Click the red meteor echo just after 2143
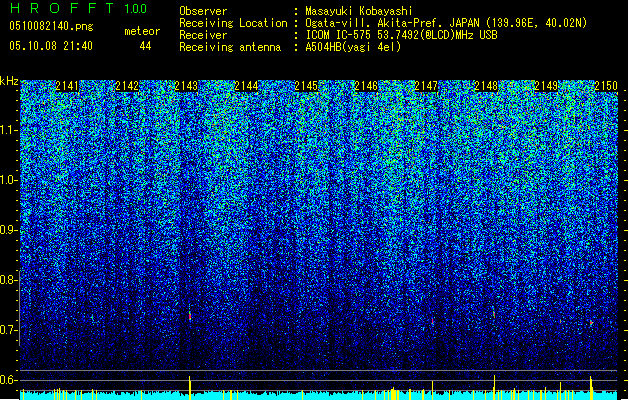Viewport: 629px width, 400px height. click(190, 316)
